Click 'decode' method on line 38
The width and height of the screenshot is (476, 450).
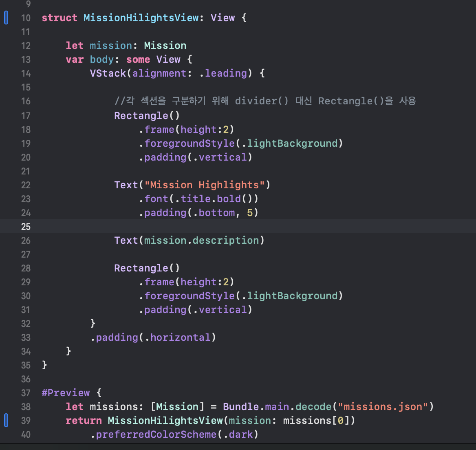click(313, 407)
